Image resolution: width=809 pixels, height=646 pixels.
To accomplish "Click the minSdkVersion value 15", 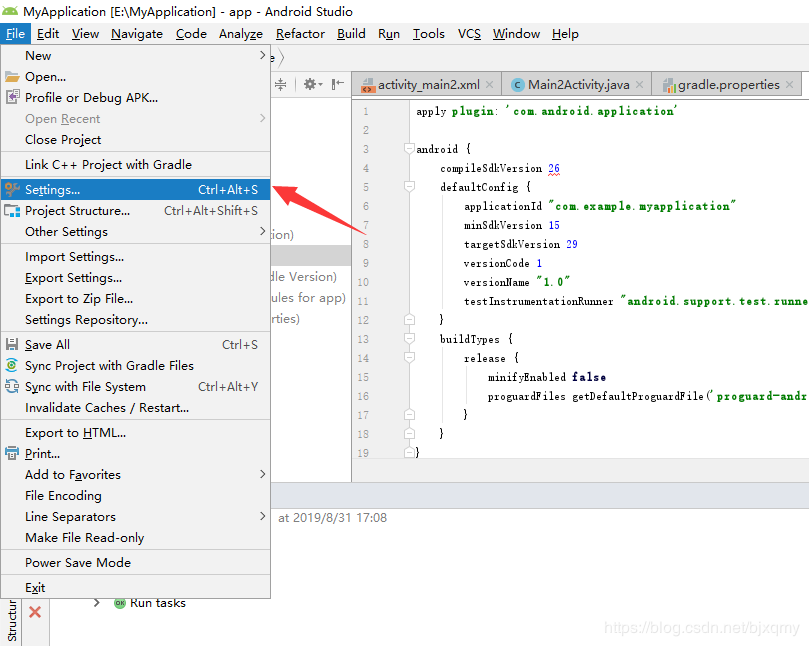I will (x=554, y=225).
